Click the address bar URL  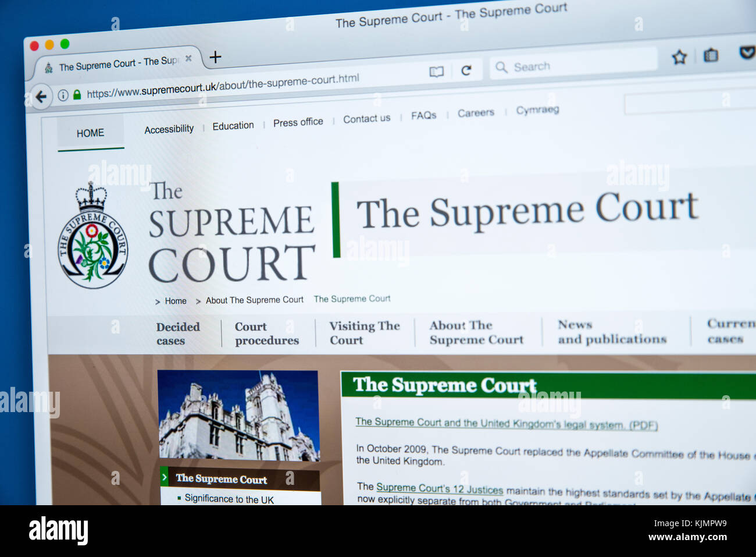[223, 86]
